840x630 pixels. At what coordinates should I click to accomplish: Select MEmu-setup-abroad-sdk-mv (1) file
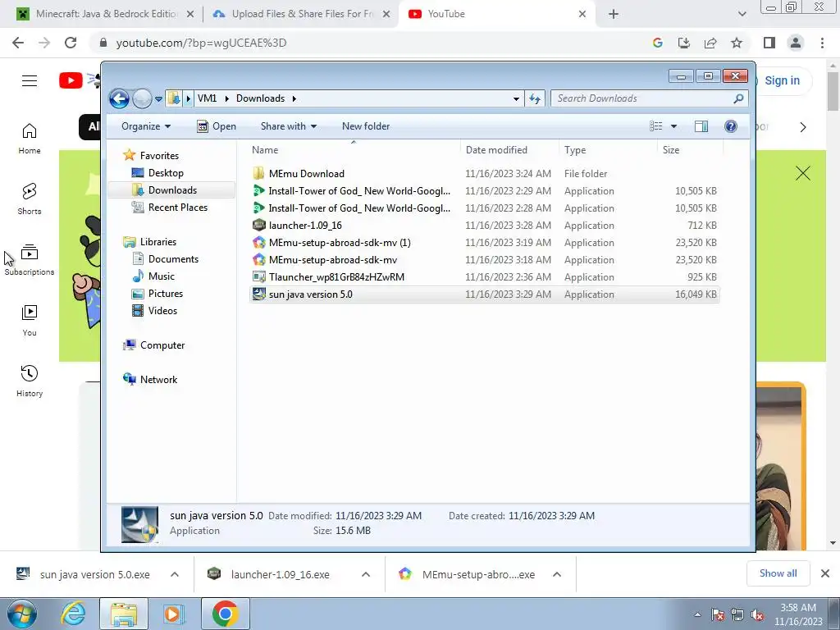pyautogui.click(x=484, y=243)
